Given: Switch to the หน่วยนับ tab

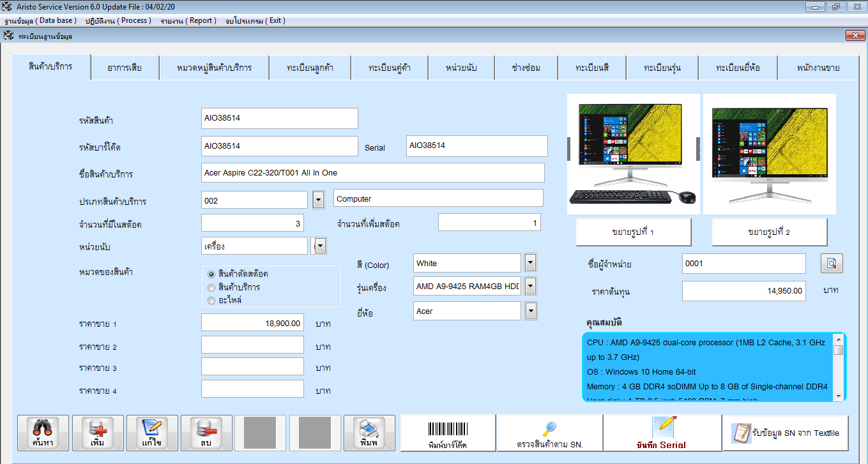Looking at the screenshot, I should pyautogui.click(x=461, y=68).
